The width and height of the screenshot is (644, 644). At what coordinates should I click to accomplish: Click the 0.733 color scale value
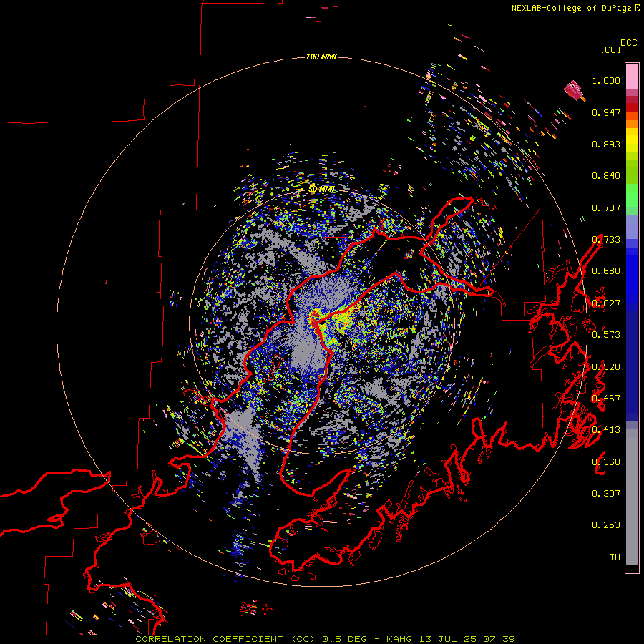click(x=606, y=240)
